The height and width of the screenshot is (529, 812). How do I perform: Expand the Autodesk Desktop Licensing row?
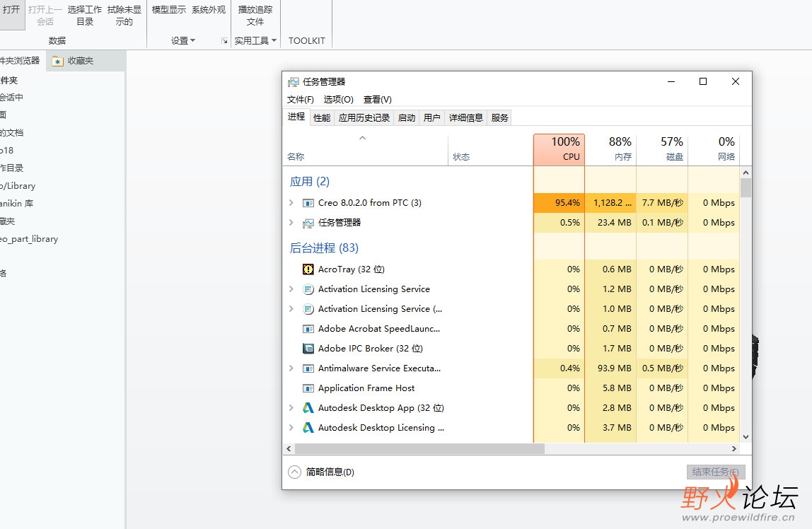pos(291,428)
